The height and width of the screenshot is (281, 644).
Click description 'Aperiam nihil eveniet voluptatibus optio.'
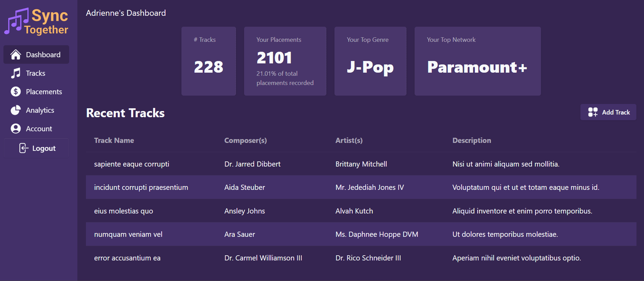point(517,258)
